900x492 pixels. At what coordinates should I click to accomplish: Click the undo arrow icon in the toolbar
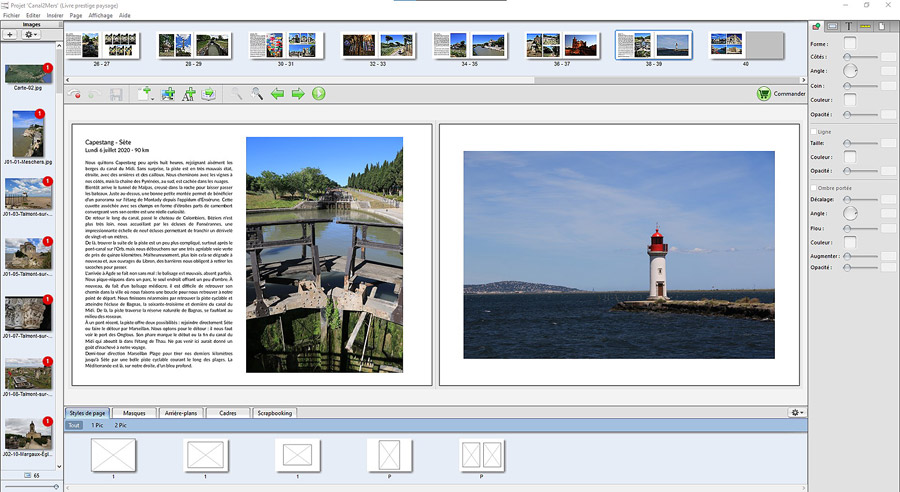[74, 94]
